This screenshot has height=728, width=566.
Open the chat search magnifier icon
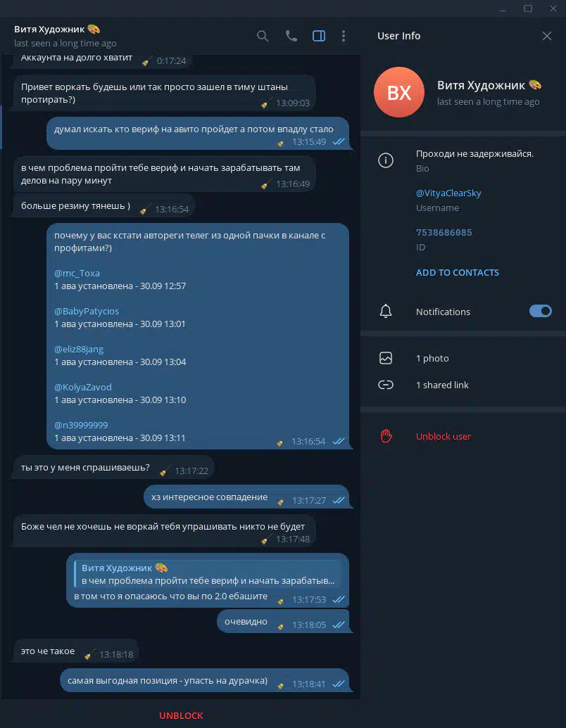[263, 36]
